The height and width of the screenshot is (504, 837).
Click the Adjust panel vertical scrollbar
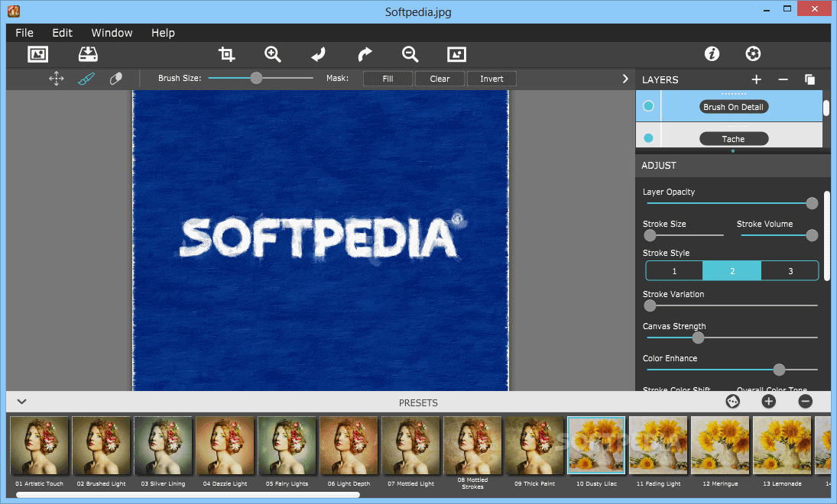coord(827,236)
